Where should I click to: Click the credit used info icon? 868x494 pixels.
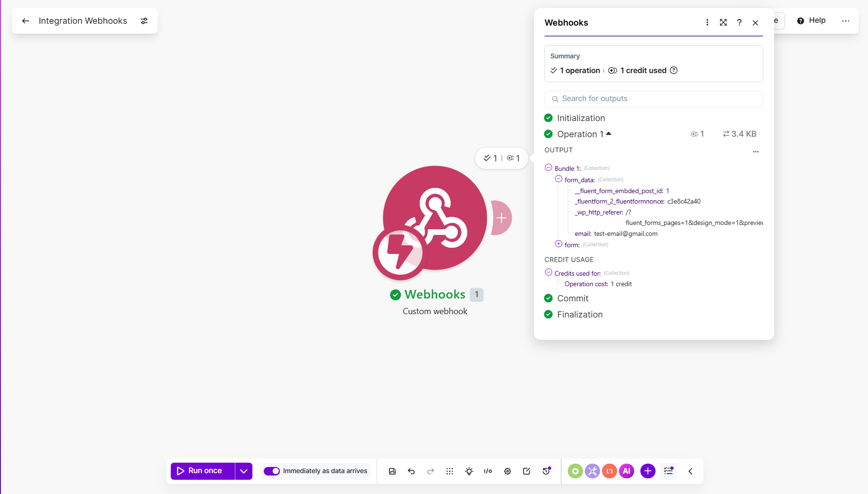pyautogui.click(x=674, y=70)
